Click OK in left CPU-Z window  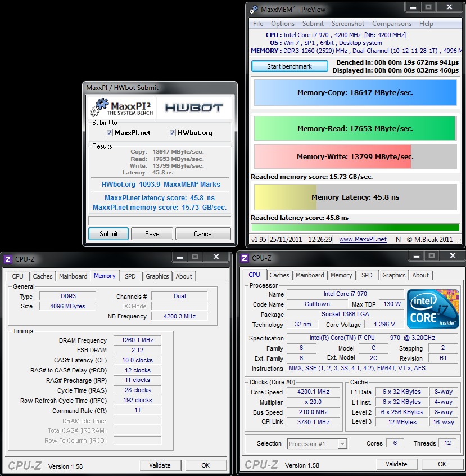206,465
